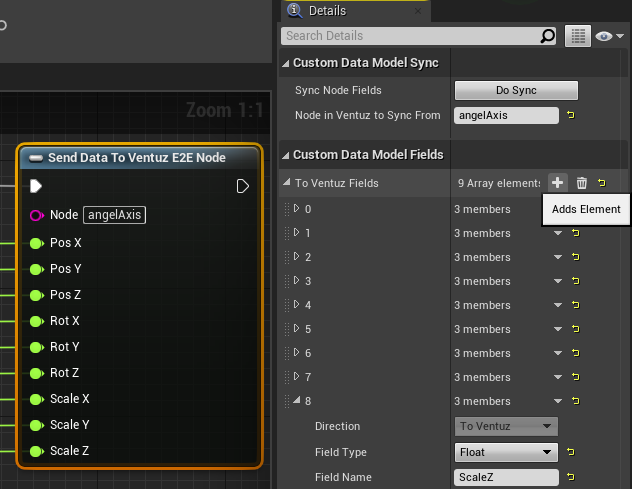The image size is (632, 489).
Task: Select the Details tab
Action: [326, 11]
